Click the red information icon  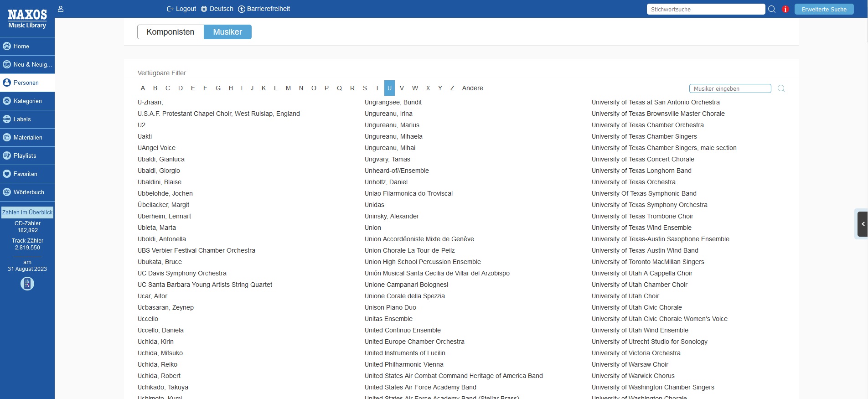[785, 9]
